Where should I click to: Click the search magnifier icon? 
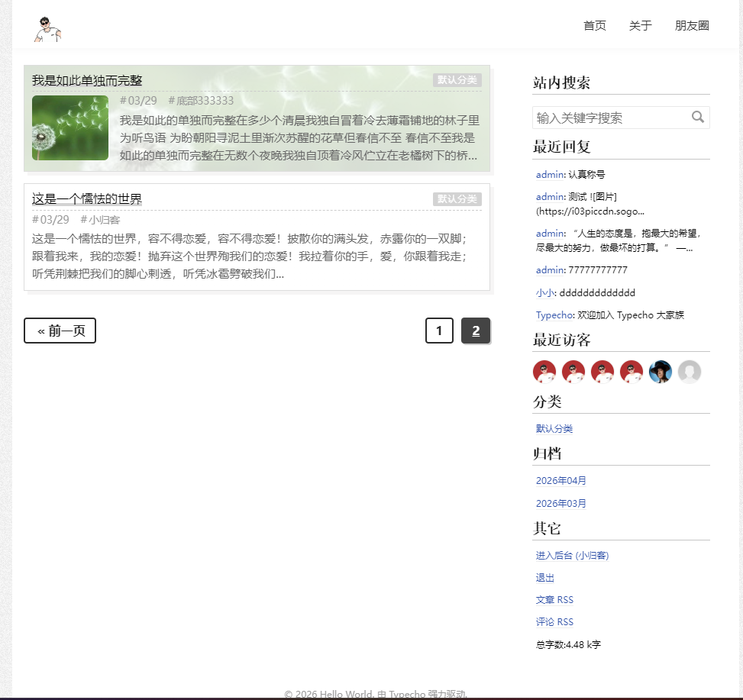coord(697,117)
